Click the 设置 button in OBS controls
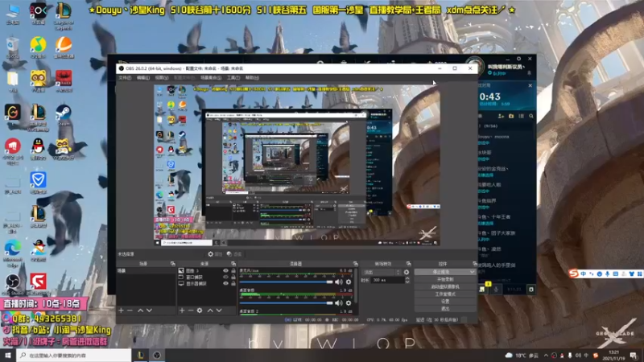This screenshot has width=644, height=362. point(445,301)
